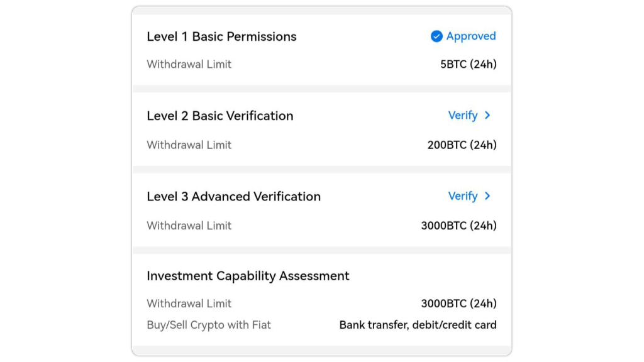
Task: Click the chevron arrow beside Level 3 Verify
Action: tap(487, 196)
